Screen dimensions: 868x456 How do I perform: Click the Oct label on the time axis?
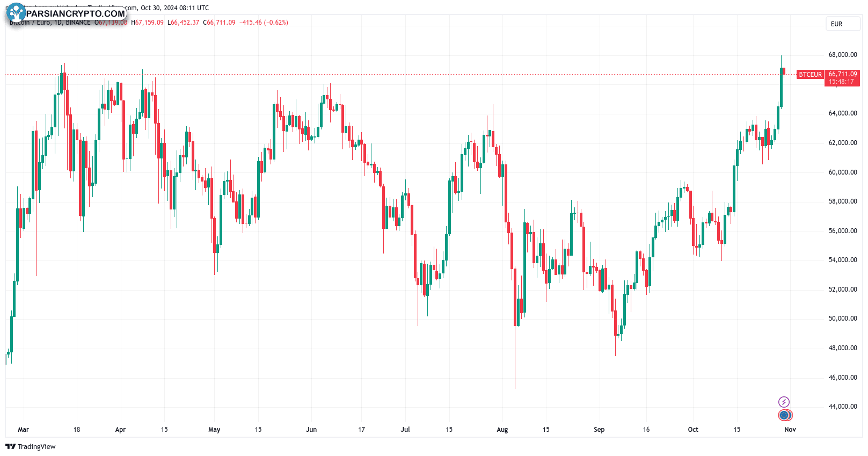coord(693,430)
